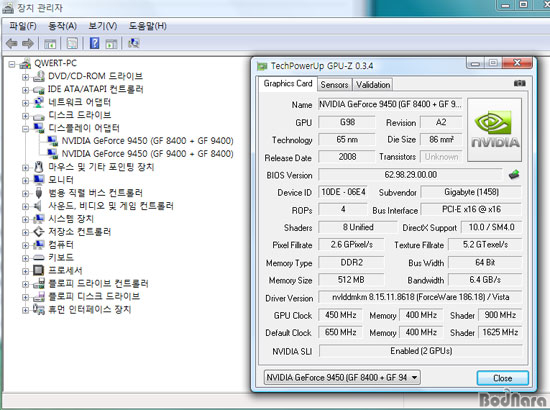550x410 pixels.
Task: Click the Close button in GPU-Z
Action: (502, 378)
